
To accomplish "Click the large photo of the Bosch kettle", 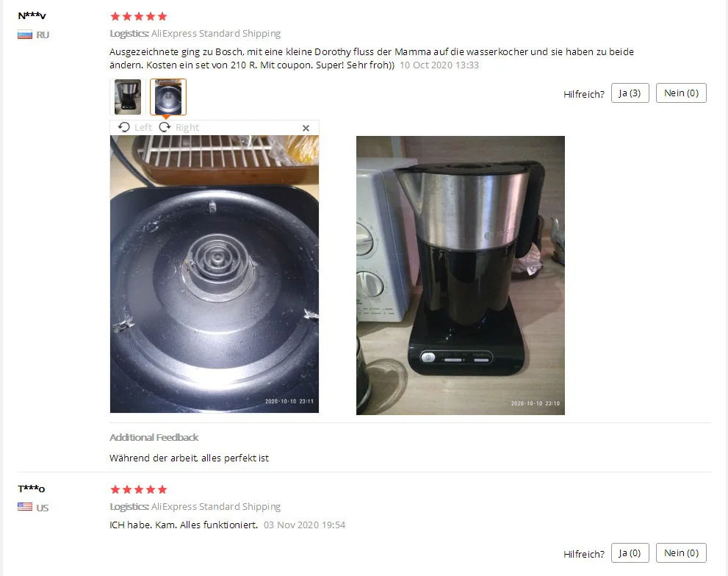I will pos(461,276).
